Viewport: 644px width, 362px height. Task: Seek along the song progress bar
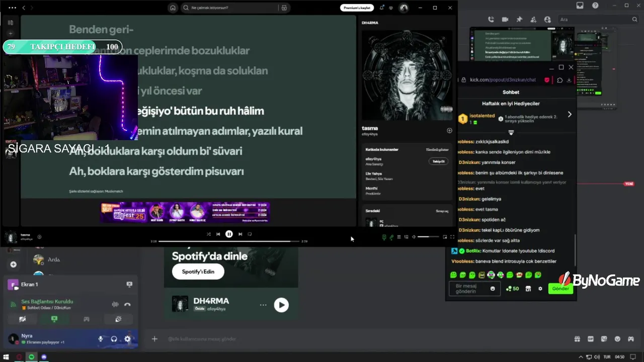coord(228,241)
